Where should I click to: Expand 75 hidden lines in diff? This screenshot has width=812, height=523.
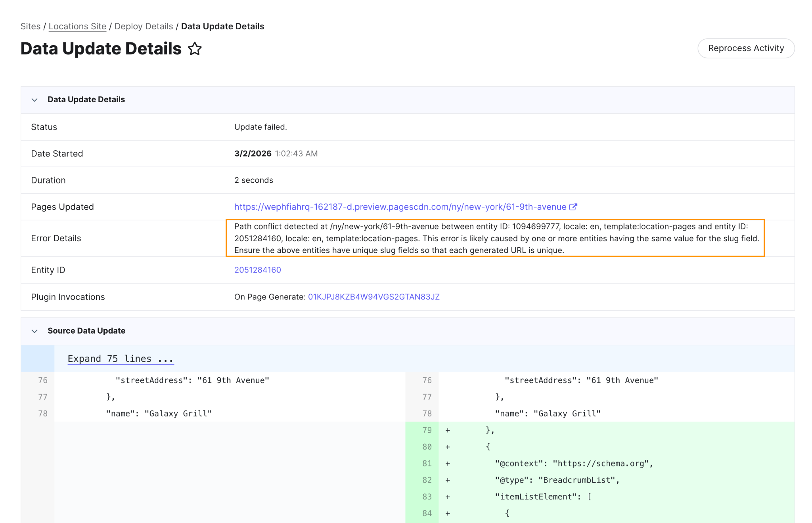[121, 359]
